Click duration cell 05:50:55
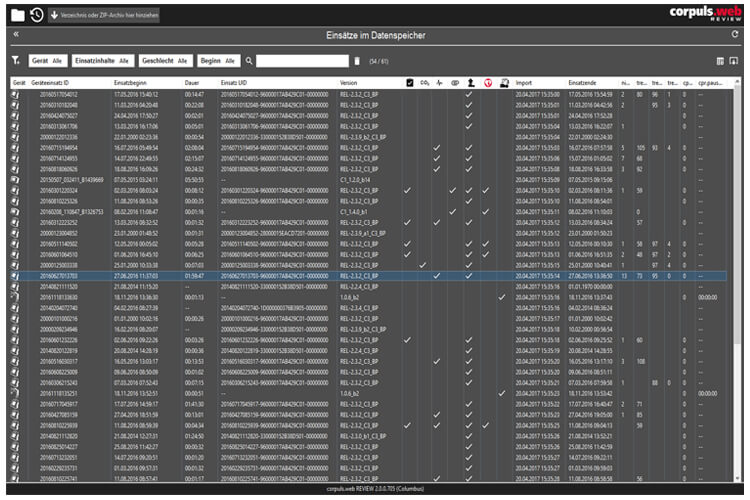Image resolution: width=750 pixels, height=500 pixels. pos(194,180)
